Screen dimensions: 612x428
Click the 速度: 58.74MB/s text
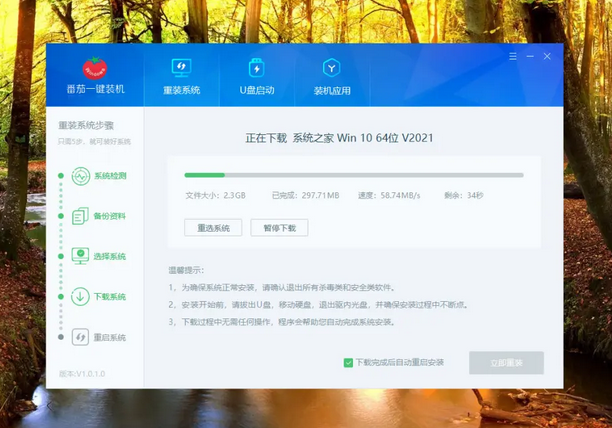coord(389,195)
